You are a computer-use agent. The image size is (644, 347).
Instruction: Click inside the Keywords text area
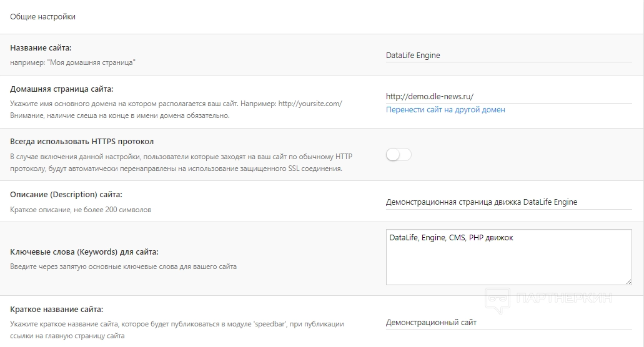coord(508,262)
